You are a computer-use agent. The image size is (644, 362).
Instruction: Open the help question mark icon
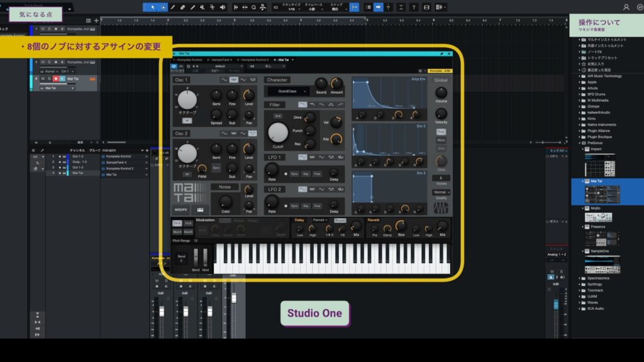414,8
